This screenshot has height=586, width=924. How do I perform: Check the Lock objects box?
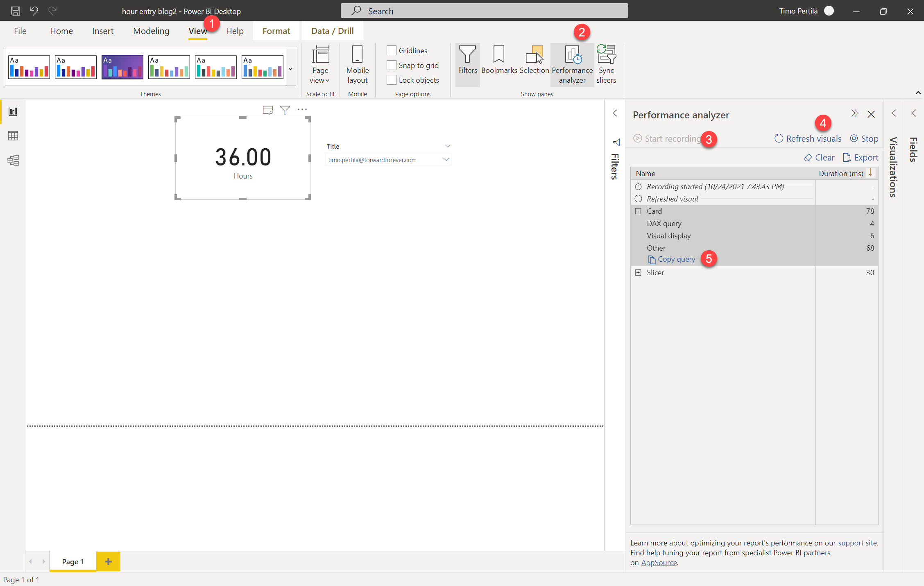(x=392, y=80)
